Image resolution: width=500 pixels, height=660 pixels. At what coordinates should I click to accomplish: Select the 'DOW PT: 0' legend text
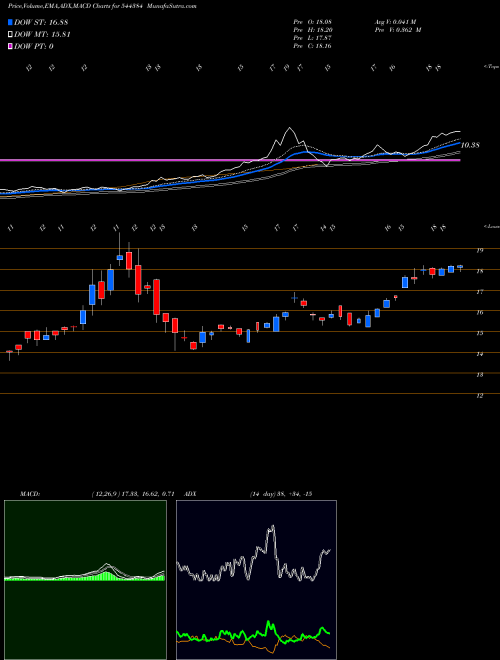click(x=34, y=46)
